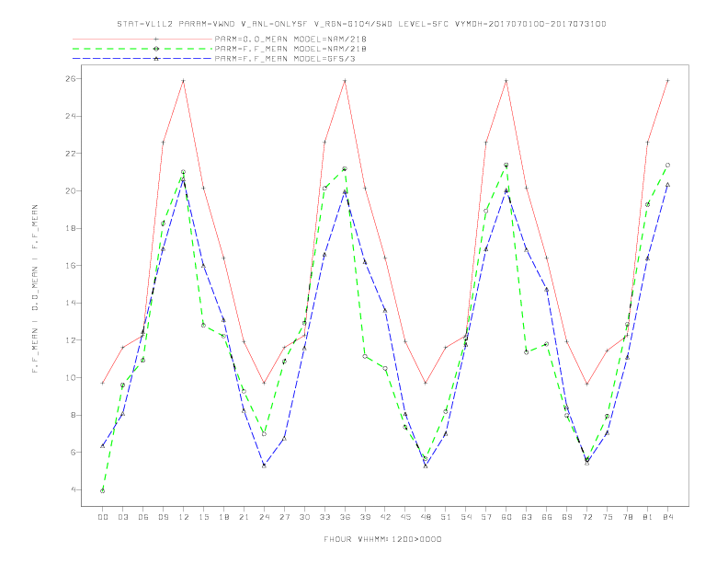The height and width of the screenshot is (563, 728).
Task: Click x-axis tick label 09
Action: pos(163,517)
